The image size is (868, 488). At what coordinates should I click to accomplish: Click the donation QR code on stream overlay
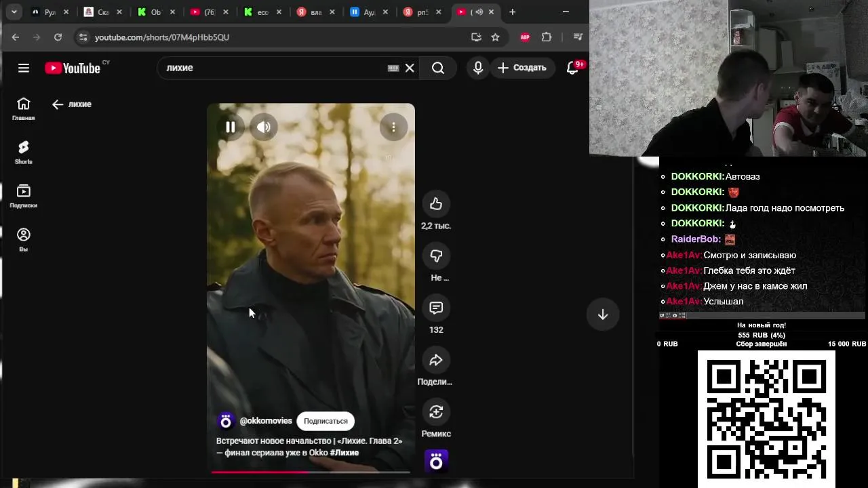coord(766,418)
